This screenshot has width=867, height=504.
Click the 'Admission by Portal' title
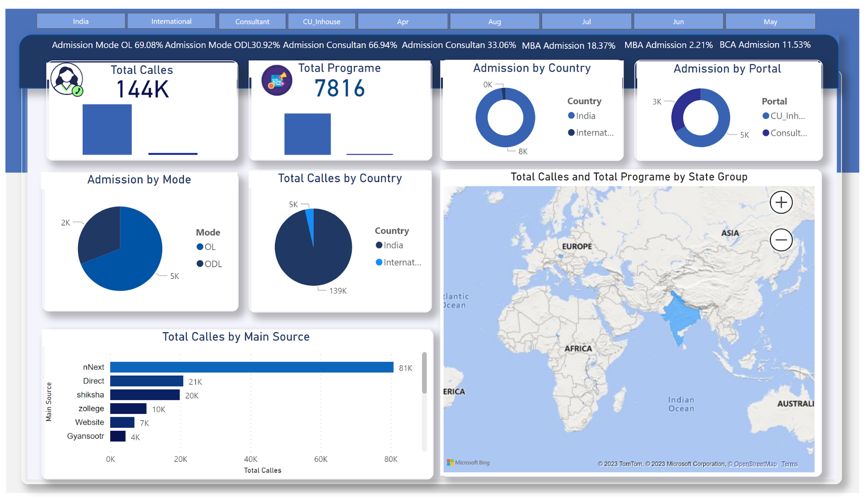click(727, 69)
